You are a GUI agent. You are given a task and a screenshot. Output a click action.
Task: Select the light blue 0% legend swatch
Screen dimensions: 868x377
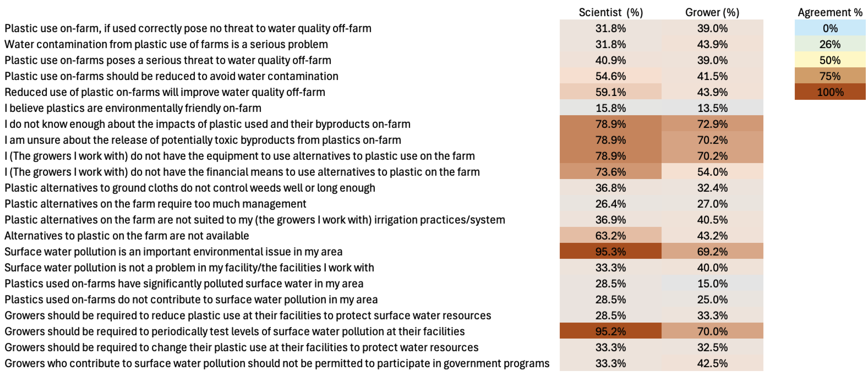point(830,28)
